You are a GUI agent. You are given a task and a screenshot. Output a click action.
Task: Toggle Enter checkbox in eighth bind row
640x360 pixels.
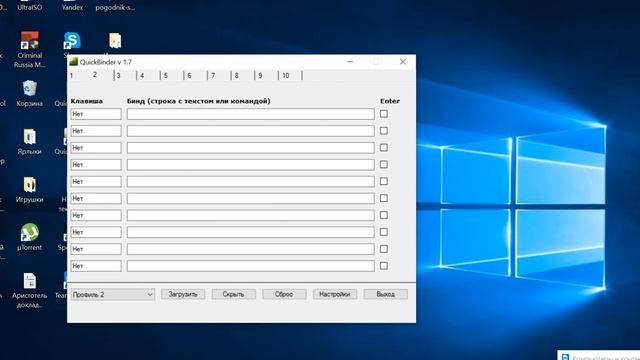[x=384, y=232]
